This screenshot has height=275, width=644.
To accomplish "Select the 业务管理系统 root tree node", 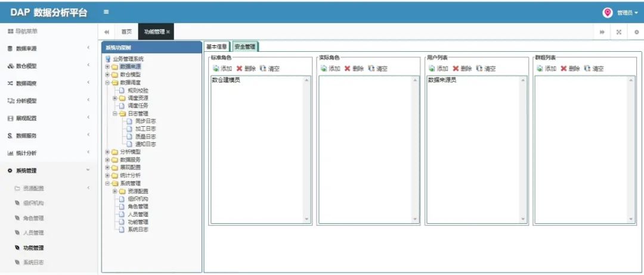I will tap(128, 59).
